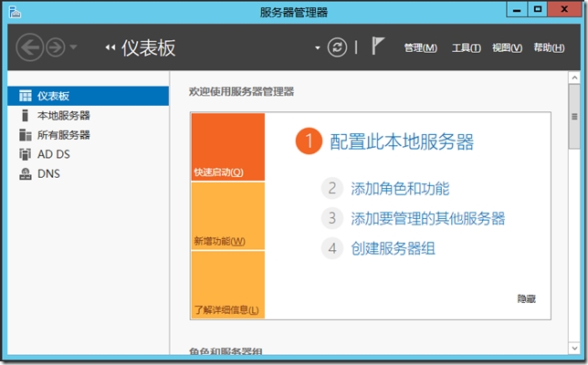Open the dropdown arrow left of refresh
588x365 pixels.
(x=318, y=48)
